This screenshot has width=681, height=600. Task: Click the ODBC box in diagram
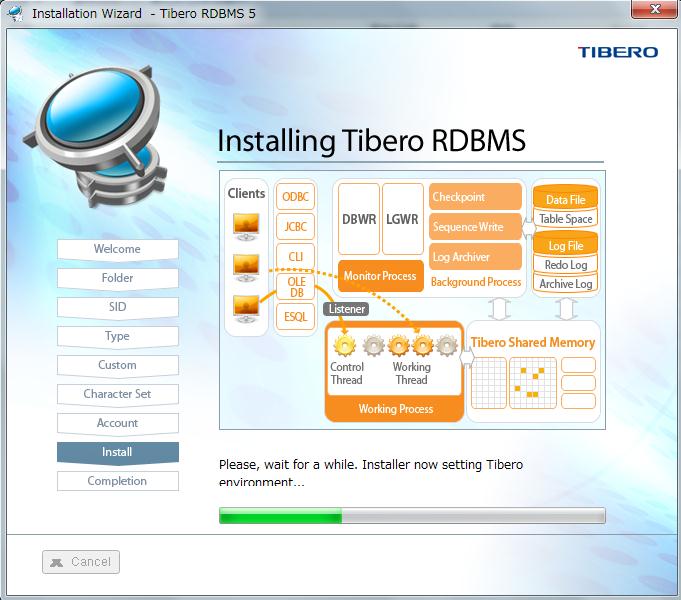(295, 197)
